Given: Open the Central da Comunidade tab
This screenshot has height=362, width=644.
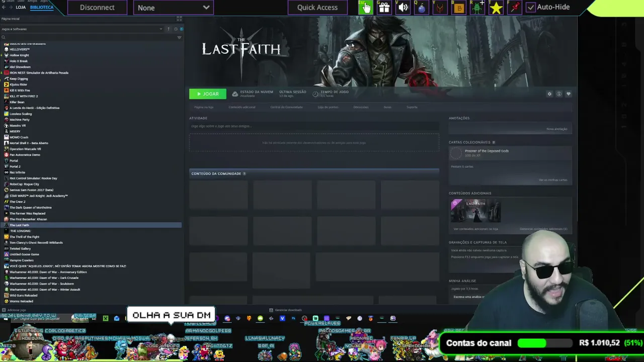Looking at the screenshot, I should pos(287,107).
